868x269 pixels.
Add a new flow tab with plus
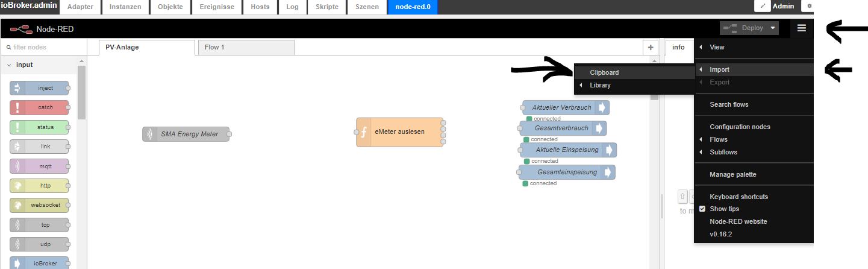point(651,47)
